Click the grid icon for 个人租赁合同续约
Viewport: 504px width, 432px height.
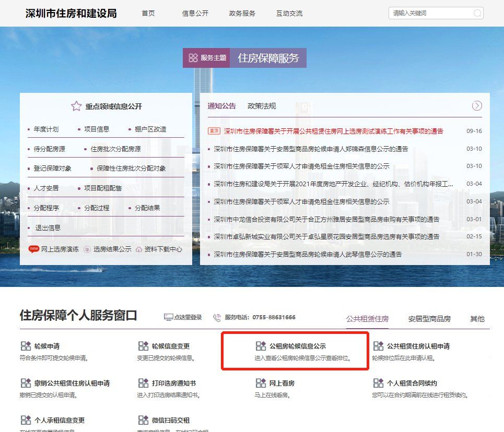coord(379,383)
